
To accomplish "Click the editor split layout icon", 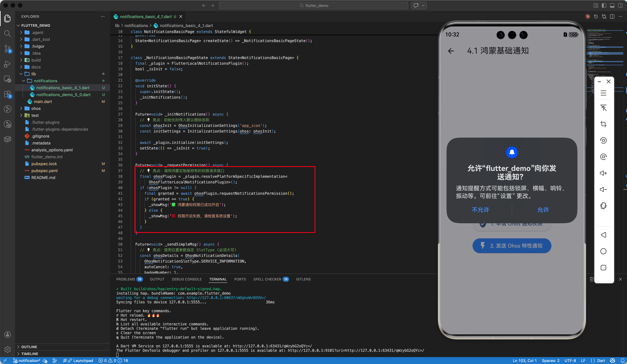I will (x=612, y=16).
